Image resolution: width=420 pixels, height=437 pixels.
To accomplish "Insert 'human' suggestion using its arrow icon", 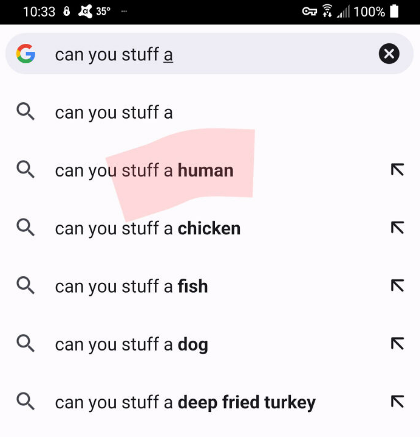I will point(397,170).
